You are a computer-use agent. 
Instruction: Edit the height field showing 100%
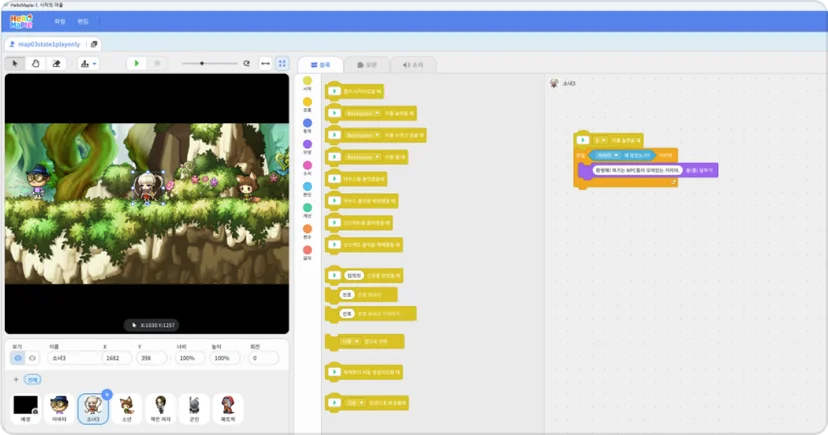pyautogui.click(x=224, y=358)
